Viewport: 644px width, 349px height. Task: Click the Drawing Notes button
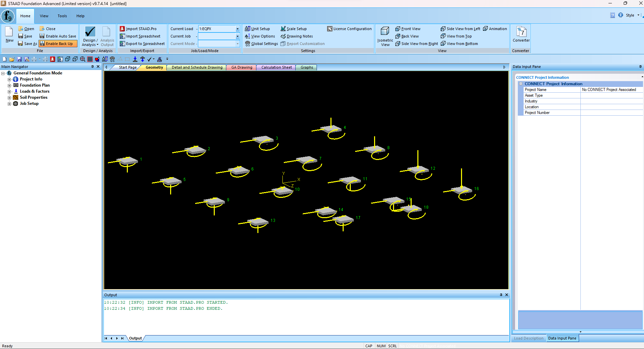coord(297,36)
